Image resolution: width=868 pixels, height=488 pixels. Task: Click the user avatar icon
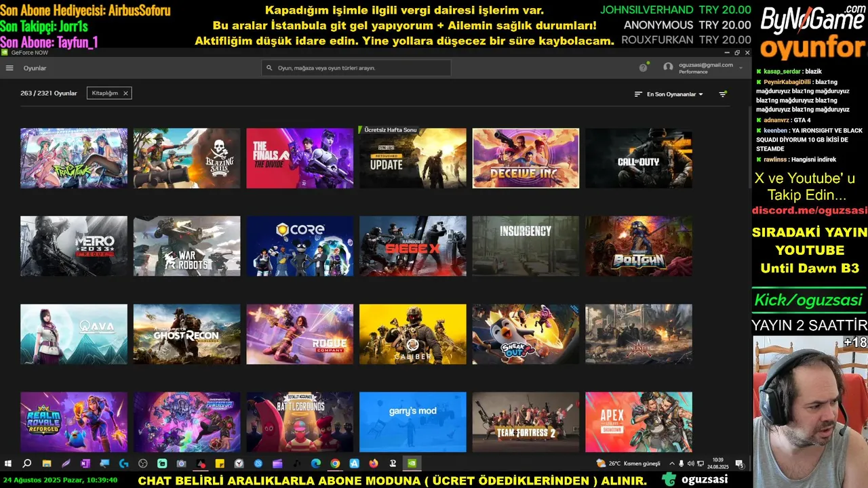[x=669, y=67]
